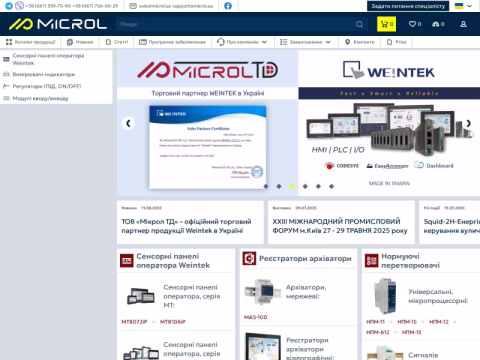
Task: Click the red Нормуючі перетворювачі category icon
Action: pos(372,261)
